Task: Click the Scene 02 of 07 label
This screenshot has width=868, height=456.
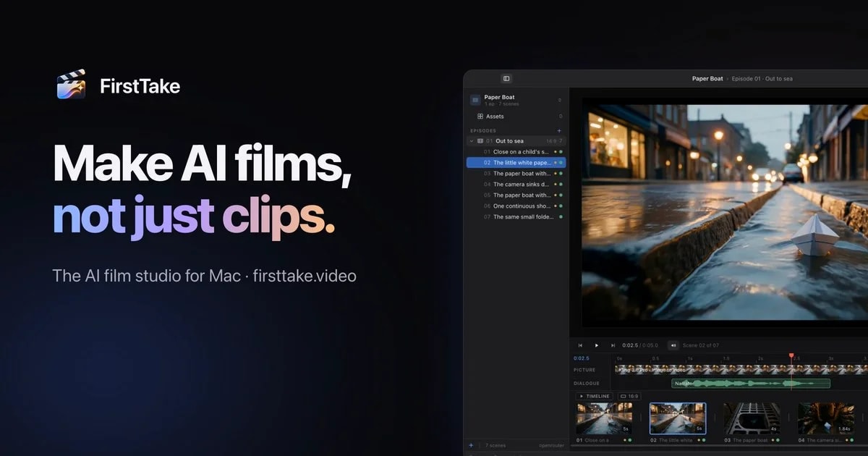Action: 701,345
